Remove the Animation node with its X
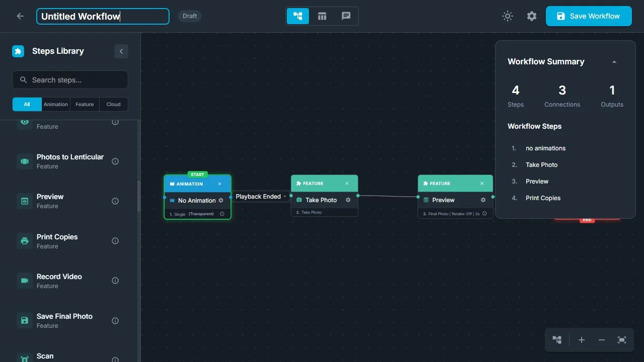The height and width of the screenshot is (362, 644). (x=220, y=184)
